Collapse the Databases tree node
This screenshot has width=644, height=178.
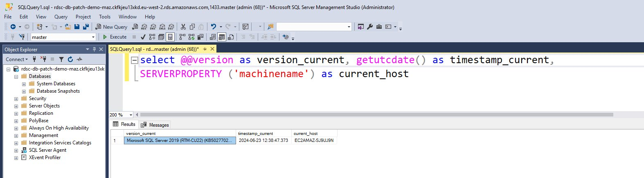coord(16,76)
